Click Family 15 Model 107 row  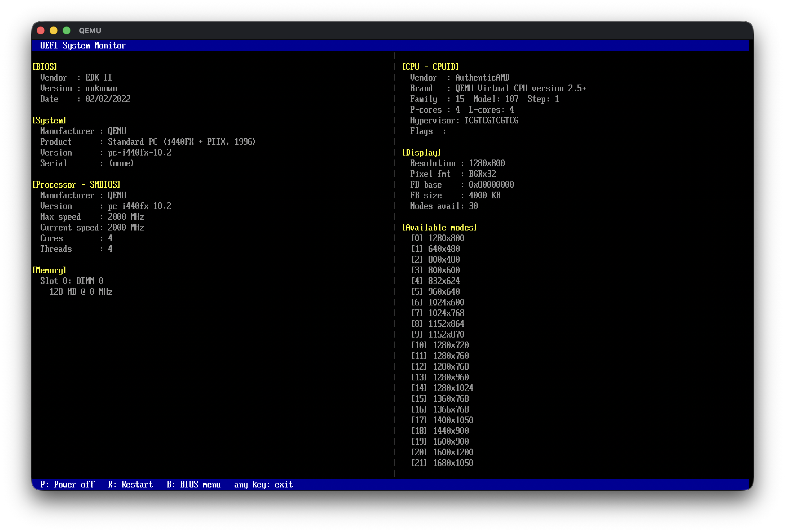click(x=484, y=99)
